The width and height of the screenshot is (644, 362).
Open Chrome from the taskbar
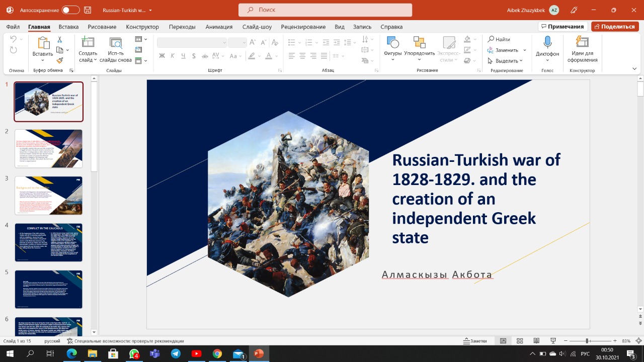click(217, 354)
